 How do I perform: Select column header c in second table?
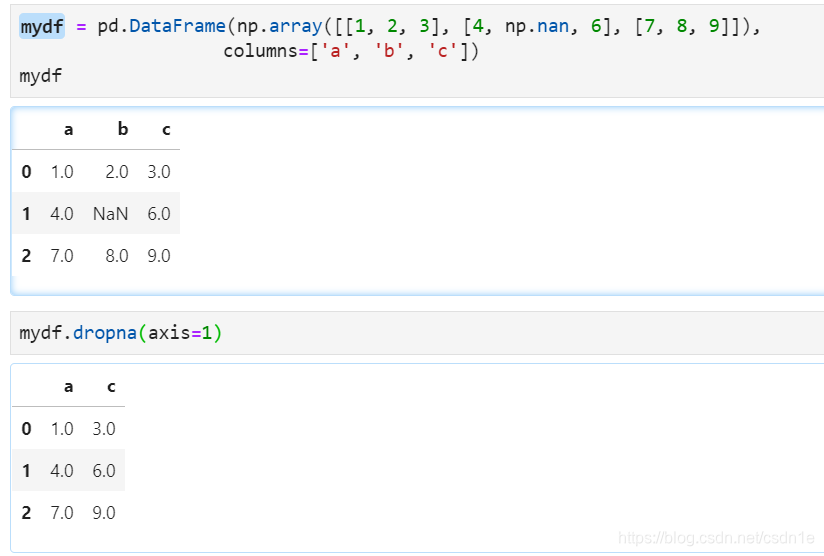111,387
